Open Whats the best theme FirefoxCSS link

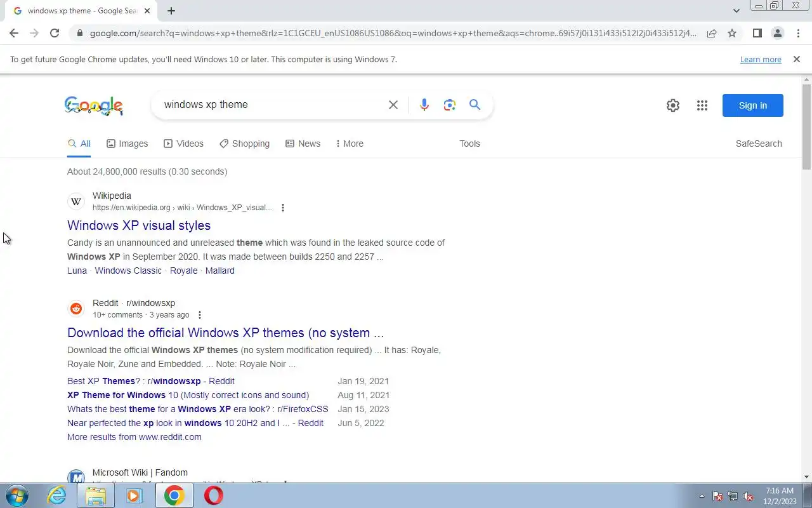[x=198, y=409]
